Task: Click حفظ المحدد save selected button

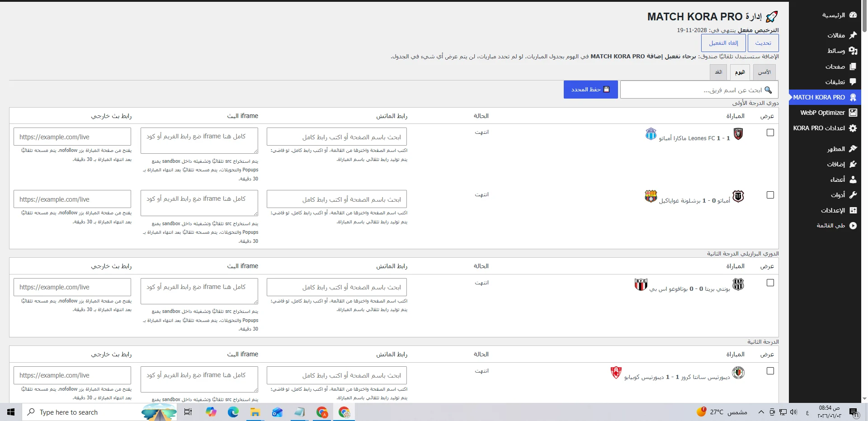Action: click(590, 90)
